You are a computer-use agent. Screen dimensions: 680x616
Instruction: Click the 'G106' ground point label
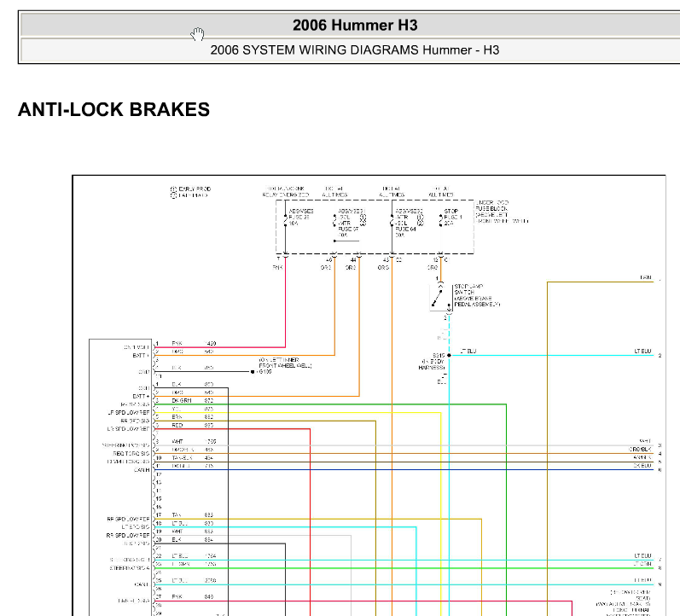click(x=264, y=372)
